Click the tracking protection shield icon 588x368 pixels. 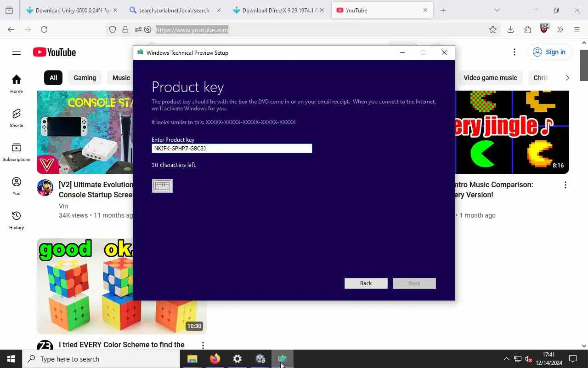pos(113,29)
